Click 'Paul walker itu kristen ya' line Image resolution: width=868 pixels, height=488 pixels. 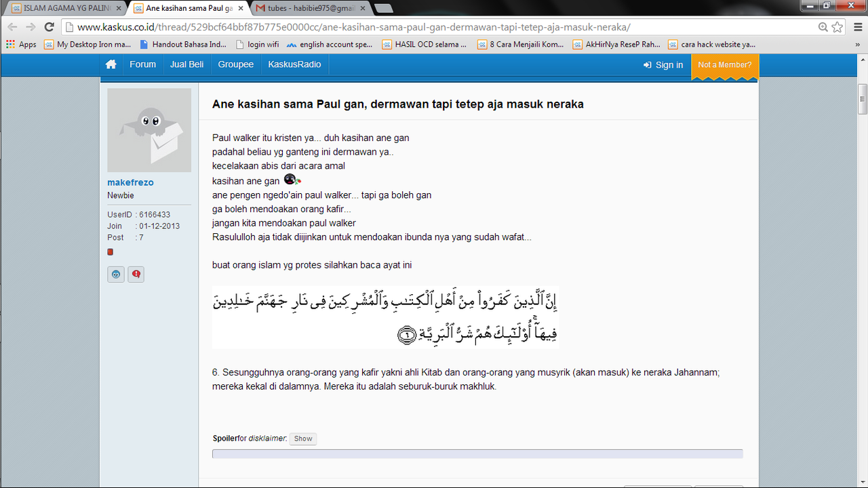coord(311,138)
